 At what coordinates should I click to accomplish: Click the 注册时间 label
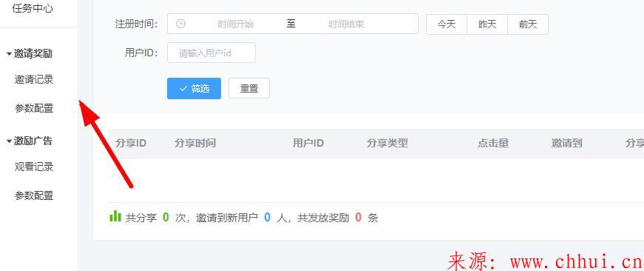(x=137, y=24)
